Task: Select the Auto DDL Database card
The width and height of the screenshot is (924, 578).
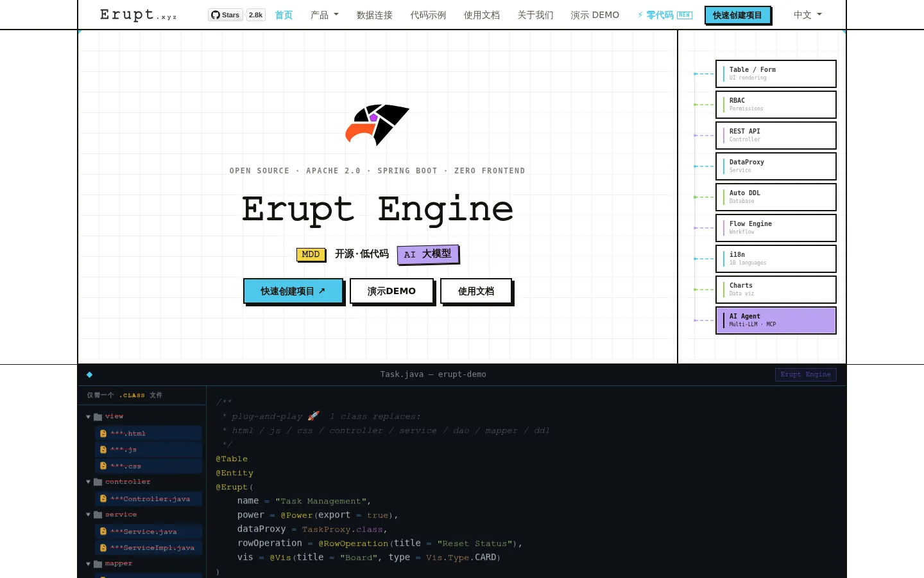Action: 776,197
